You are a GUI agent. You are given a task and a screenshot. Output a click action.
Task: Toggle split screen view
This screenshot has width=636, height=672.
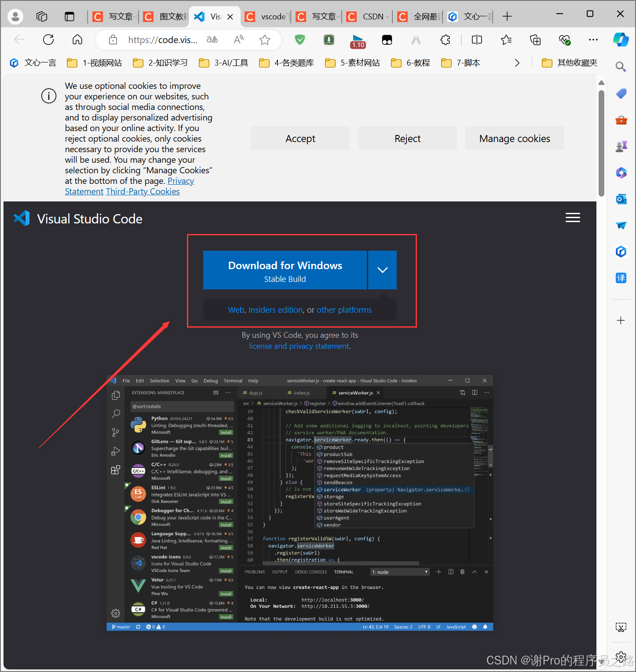click(477, 40)
